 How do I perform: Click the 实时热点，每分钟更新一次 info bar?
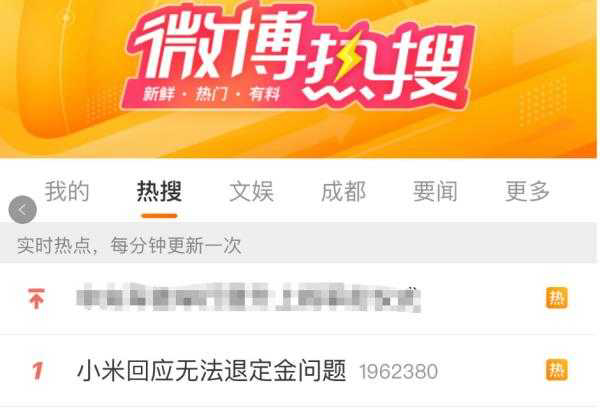pyautogui.click(x=298, y=245)
